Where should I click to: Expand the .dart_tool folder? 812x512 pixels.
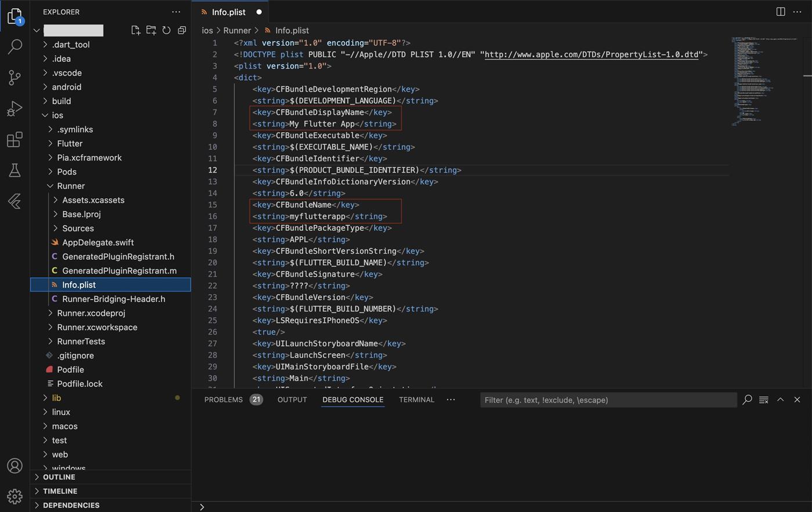[x=110, y=45]
